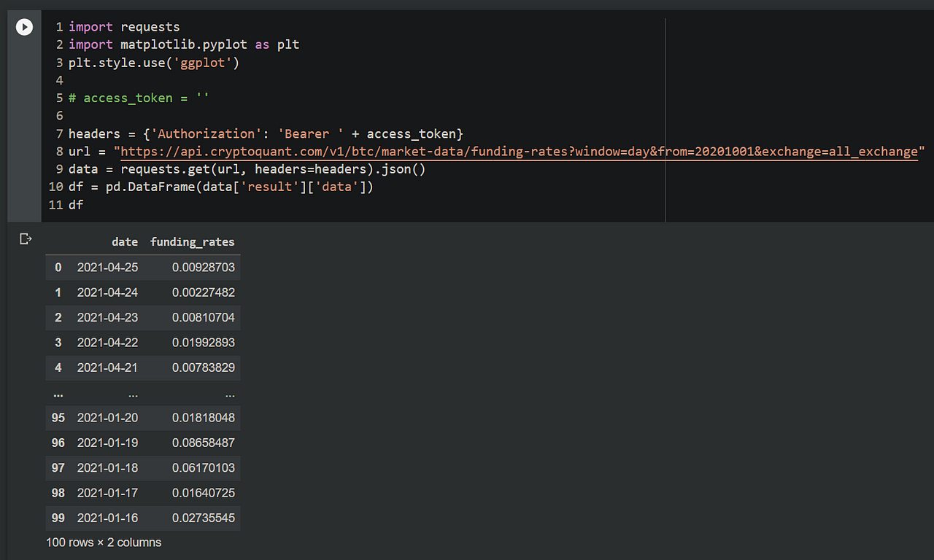Select funding rate value 0.00783829
934x560 pixels.
(204, 367)
